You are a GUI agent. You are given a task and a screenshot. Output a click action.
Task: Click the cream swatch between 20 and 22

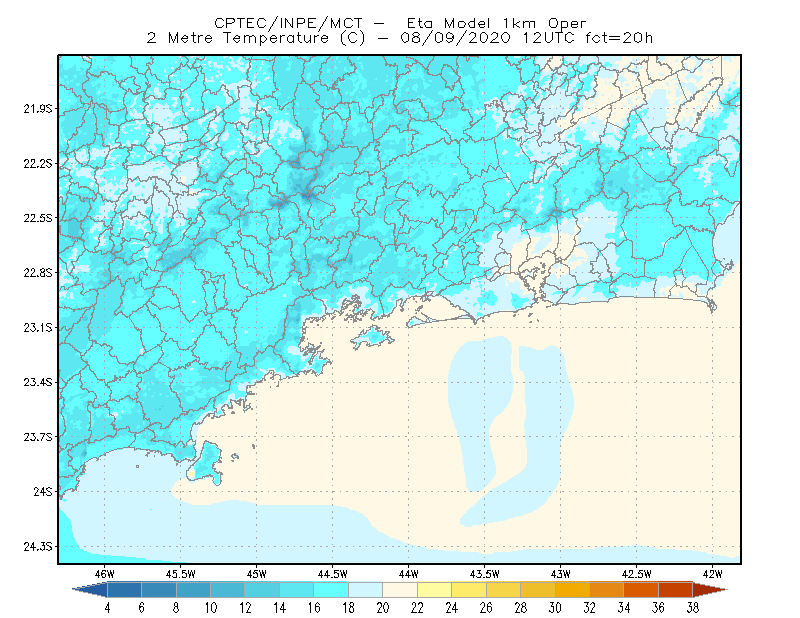click(x=400, y=589)
